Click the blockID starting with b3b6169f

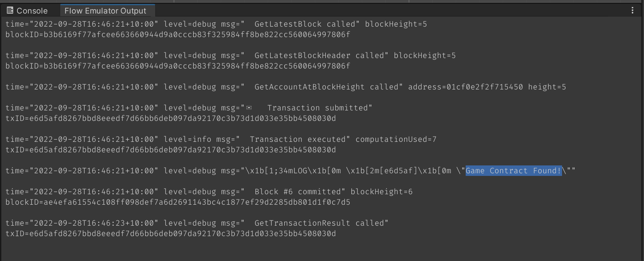pyautogui.click(x=174, y=34)
